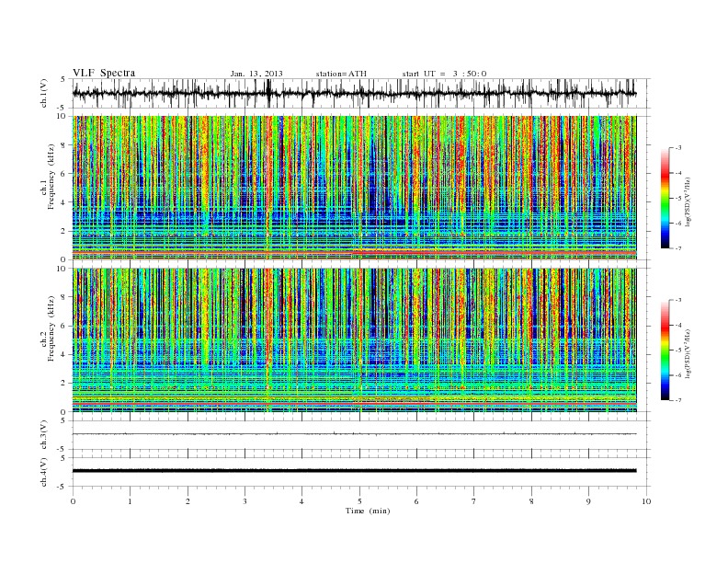Select the date text "Jan. 13, 2013"
Image resolution: width=728 pixels, height=563 pixels.
256,74
